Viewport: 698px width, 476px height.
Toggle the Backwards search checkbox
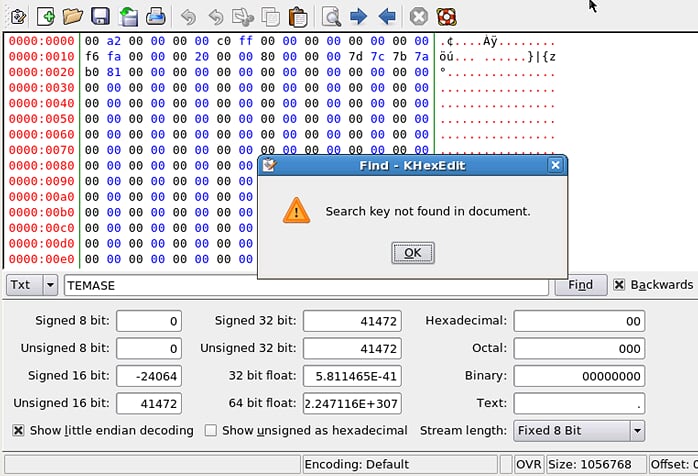[619, 285]
